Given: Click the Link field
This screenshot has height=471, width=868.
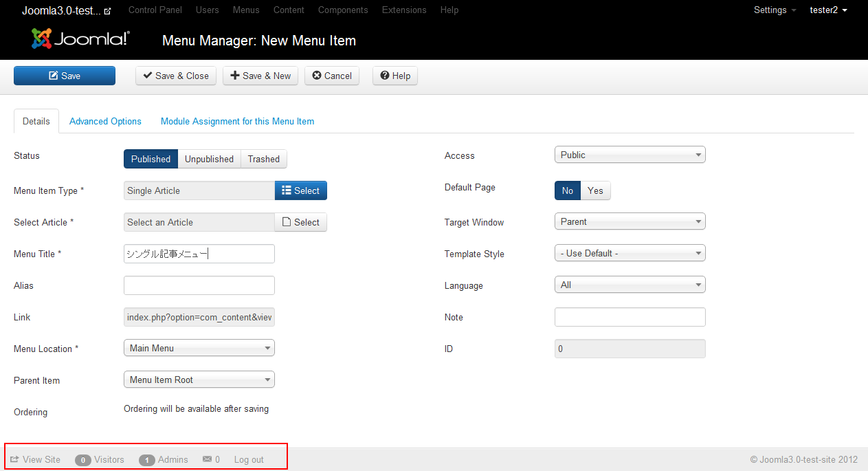Looking at the screenshot, I should point(199,317).
